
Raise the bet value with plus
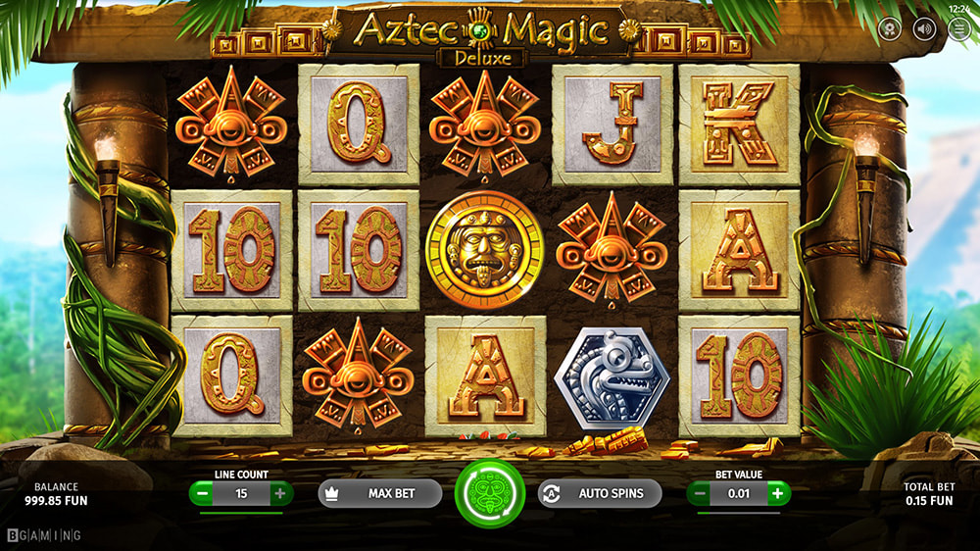tap(777, 493)
